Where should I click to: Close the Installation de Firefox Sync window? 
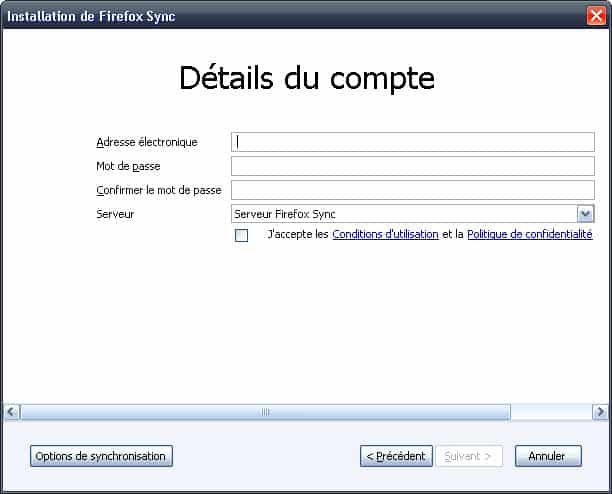[596, 16]
